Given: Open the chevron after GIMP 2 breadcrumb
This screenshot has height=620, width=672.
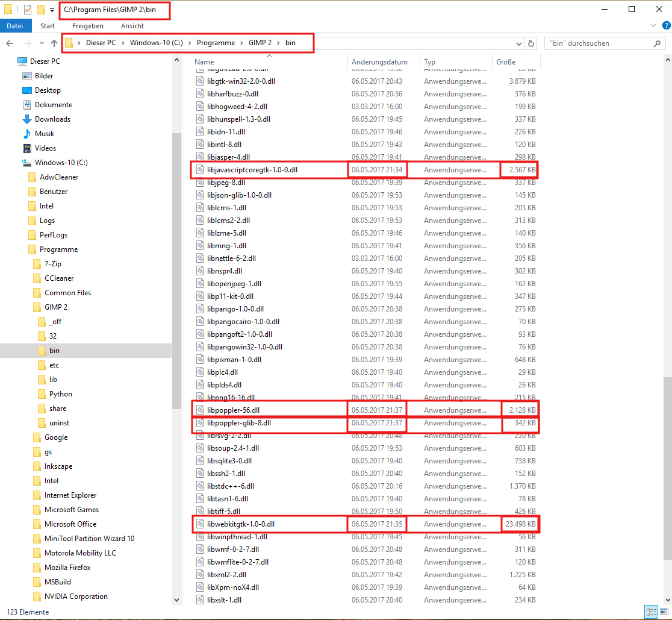Looking at the screenshot, I should point(279,43).
